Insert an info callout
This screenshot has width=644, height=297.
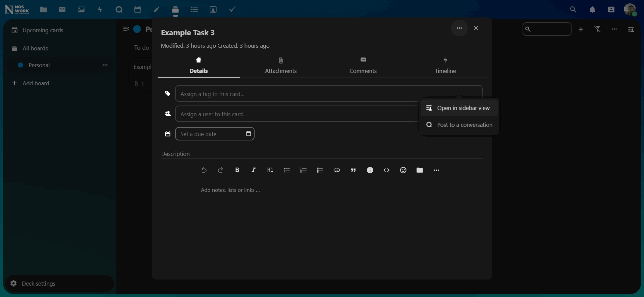tap(370, 170)
